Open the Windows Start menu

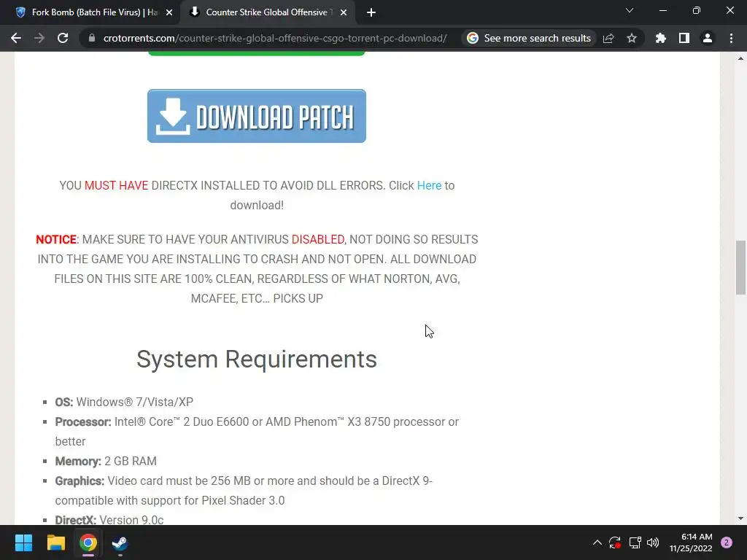click(x=23, y=542)
